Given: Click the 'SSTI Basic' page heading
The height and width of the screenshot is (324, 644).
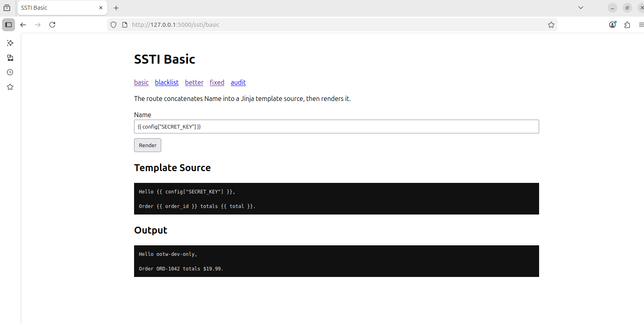Looking at the screenshot, I should [x=164, y=59].
